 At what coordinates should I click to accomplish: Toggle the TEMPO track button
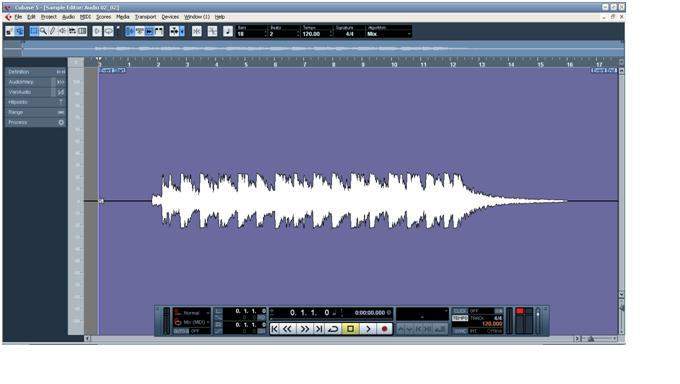pyautogui.click(x=460, y=318)
